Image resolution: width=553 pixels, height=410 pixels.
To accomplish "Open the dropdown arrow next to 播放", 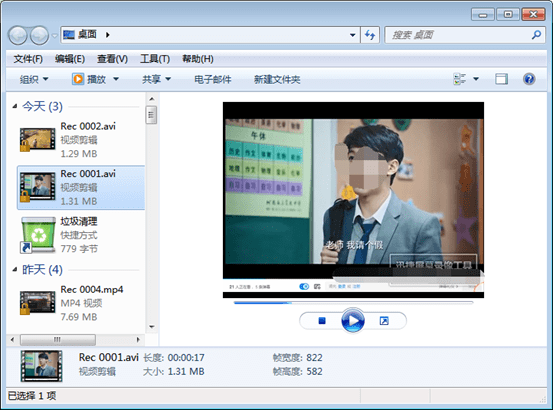I will pos(116,79).
